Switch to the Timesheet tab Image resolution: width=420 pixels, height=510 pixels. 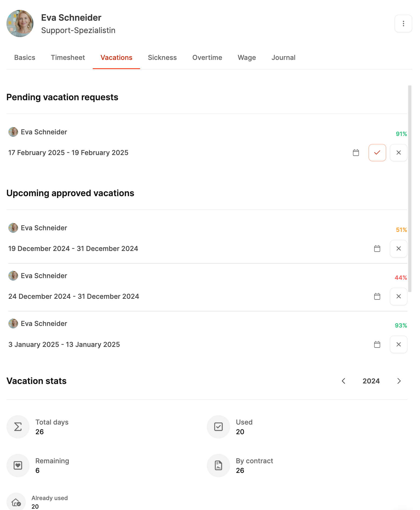tap(68, 58)
